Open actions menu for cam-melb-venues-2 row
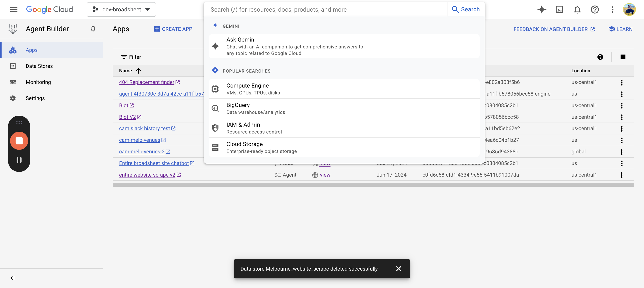The image size is (644, 288). click(x=621, y=152)
